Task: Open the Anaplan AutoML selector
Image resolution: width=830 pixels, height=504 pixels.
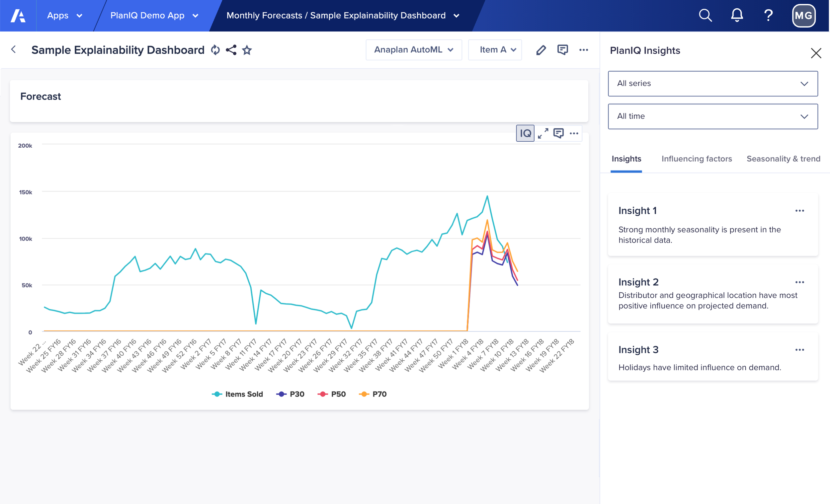Action: (x=413, y=50)
